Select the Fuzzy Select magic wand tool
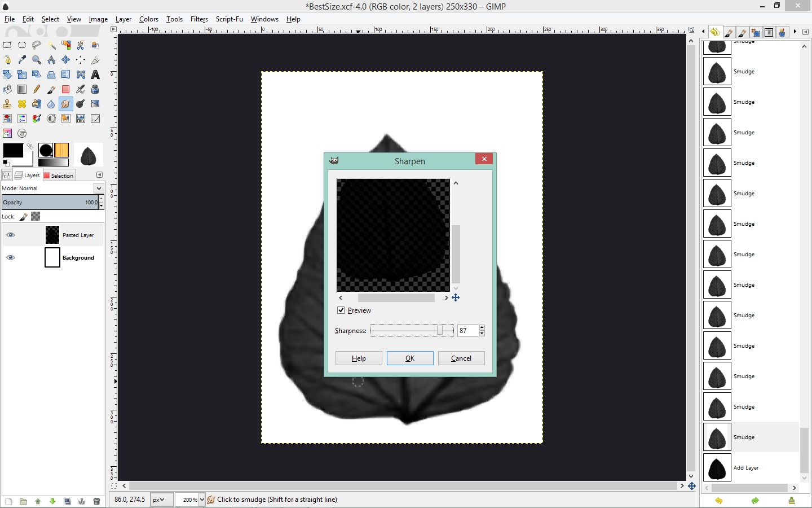 pos(51,45)
